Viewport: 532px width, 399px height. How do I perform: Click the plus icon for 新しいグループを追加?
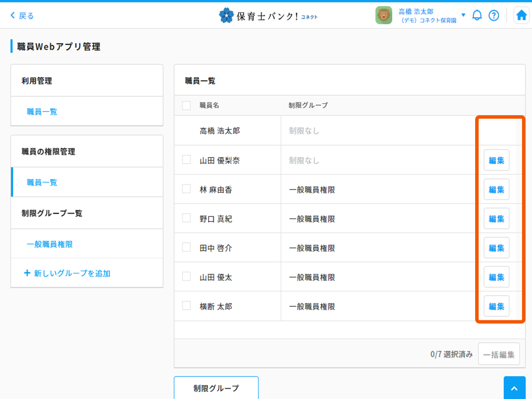pos(27,273)
